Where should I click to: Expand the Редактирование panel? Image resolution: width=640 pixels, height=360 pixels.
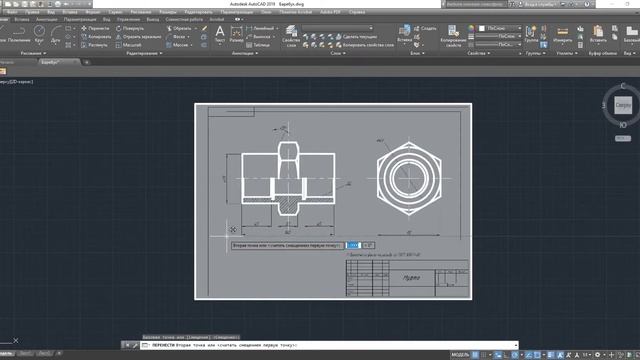point(144,53)
